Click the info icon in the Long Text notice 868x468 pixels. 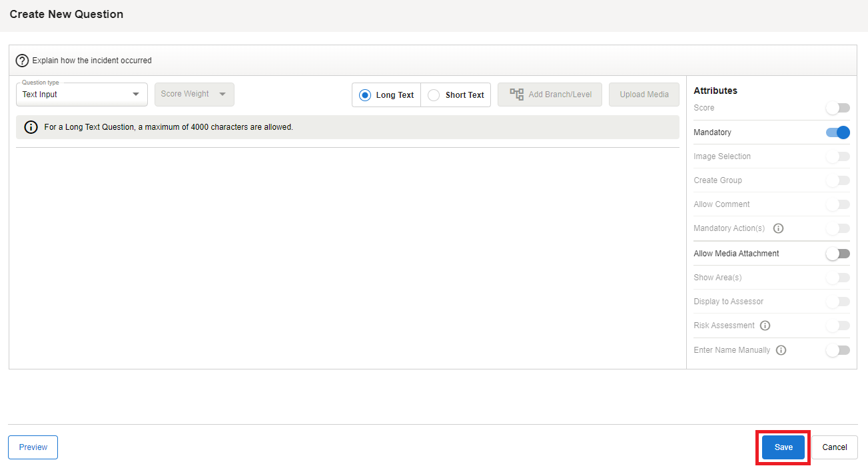31,127
